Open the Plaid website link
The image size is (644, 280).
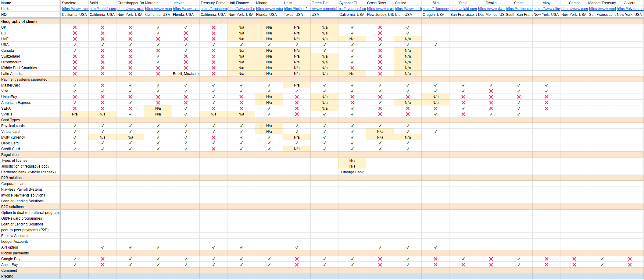pyautogui.click(x=463, y=9)
